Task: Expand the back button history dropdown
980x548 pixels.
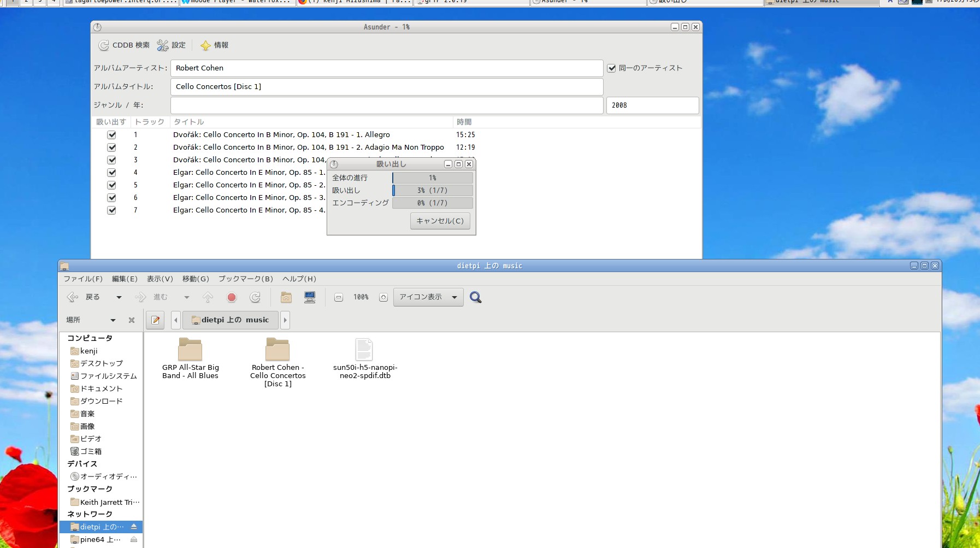Action: (119, 297)
